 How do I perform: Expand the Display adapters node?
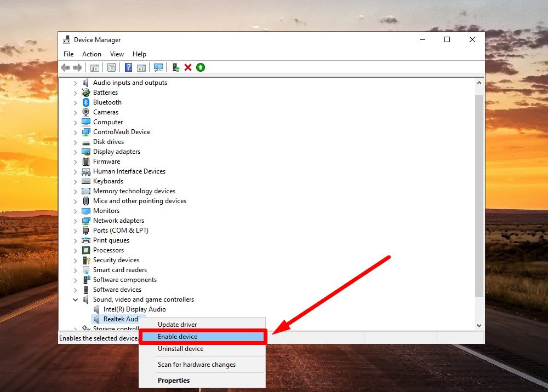pos(75,152)
